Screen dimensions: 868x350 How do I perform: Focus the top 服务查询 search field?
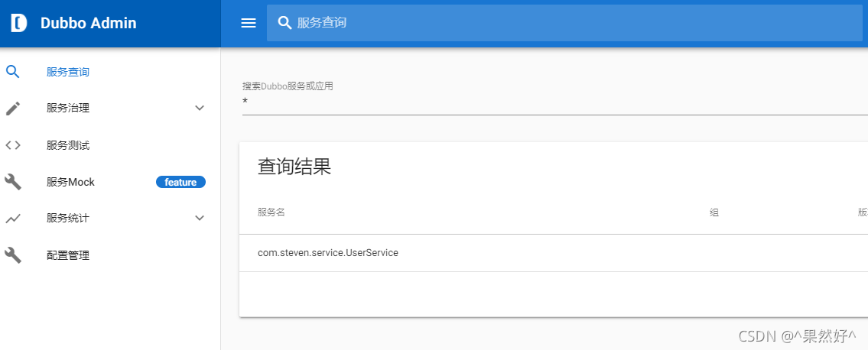(564, 23)
